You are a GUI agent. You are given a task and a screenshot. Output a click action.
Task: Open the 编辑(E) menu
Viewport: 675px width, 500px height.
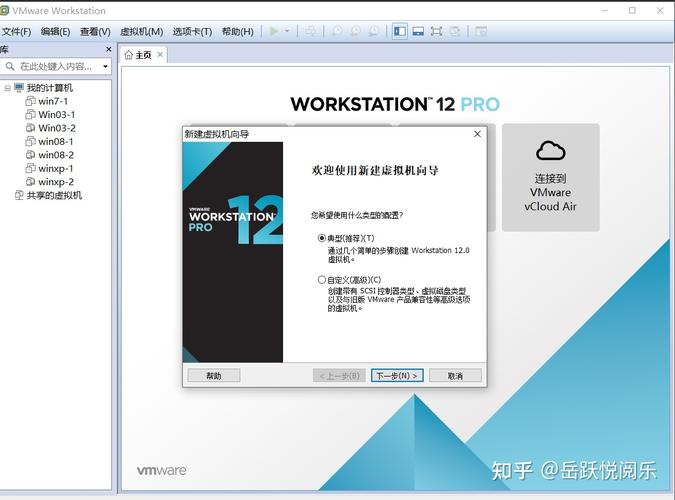(56, 31)
